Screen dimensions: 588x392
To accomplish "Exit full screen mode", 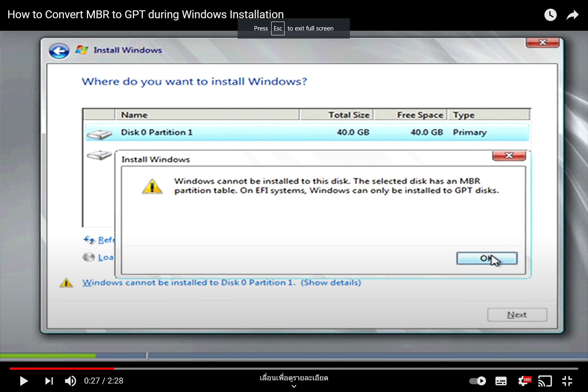I will point(567,381).
